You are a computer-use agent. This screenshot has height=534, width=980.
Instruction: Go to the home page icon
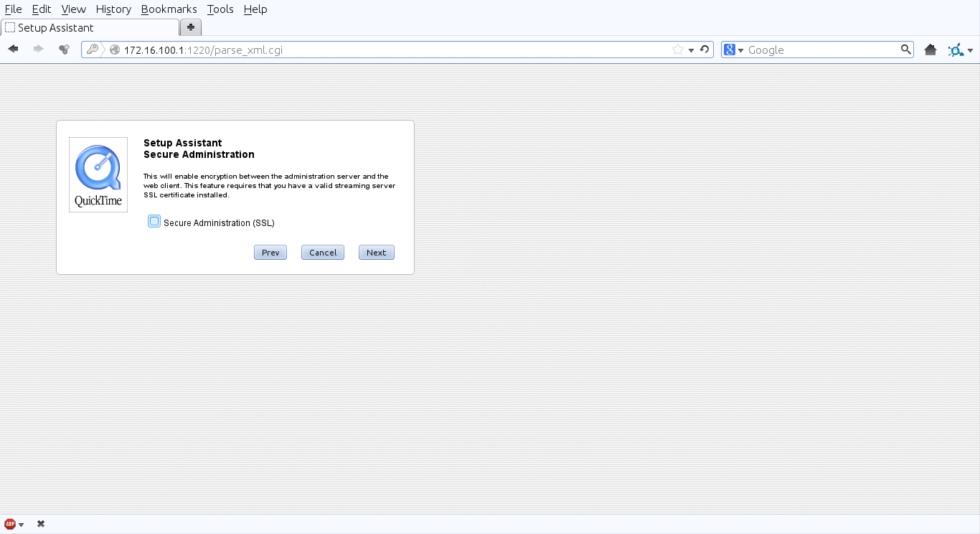[x=930, y=50]
